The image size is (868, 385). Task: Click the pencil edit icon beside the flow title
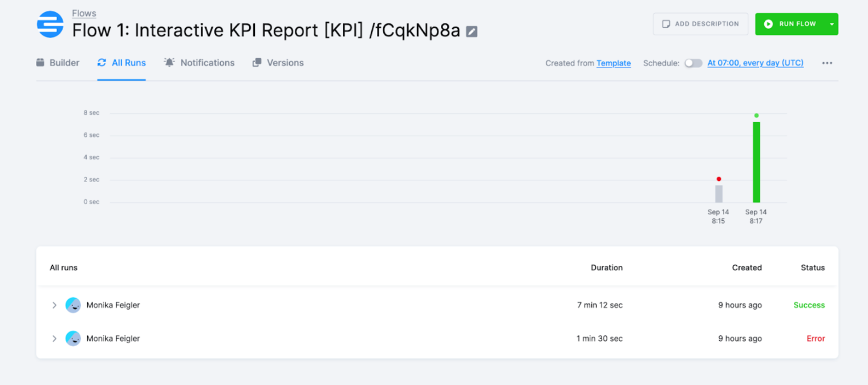(470, 31)
